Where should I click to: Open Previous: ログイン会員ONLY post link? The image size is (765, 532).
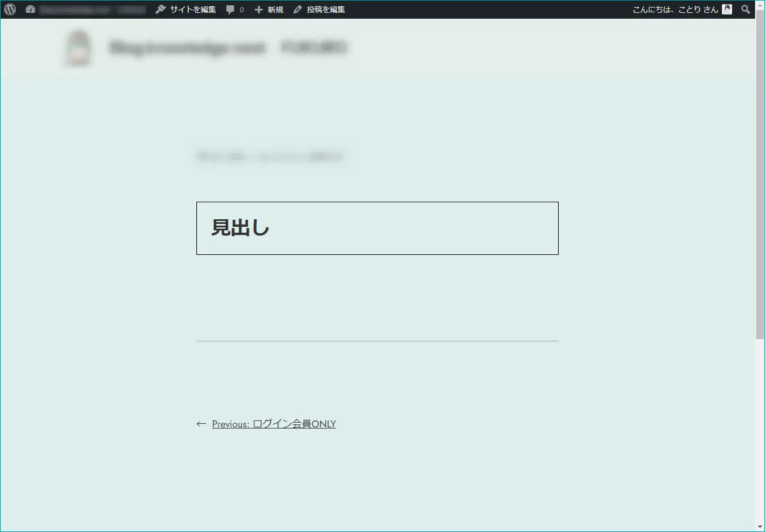[274, 424]
